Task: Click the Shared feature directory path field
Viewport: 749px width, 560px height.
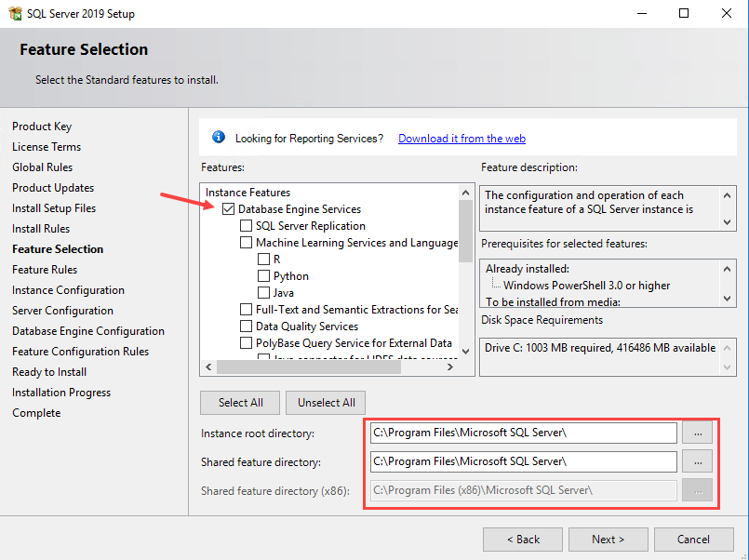Action: pyautogui.click(x=524, y=461)
